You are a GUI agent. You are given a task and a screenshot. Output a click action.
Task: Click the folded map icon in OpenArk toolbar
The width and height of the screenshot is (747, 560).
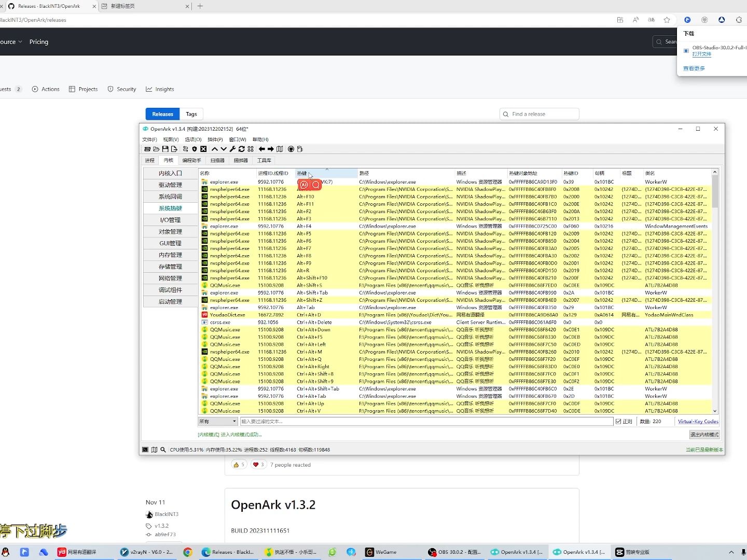point(280,149)
